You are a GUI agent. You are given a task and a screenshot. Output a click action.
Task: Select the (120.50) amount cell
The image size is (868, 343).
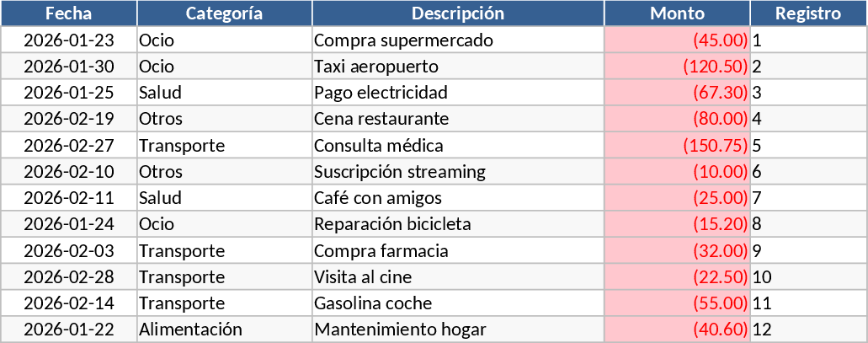pyautogui.click(x=677, y=67)
